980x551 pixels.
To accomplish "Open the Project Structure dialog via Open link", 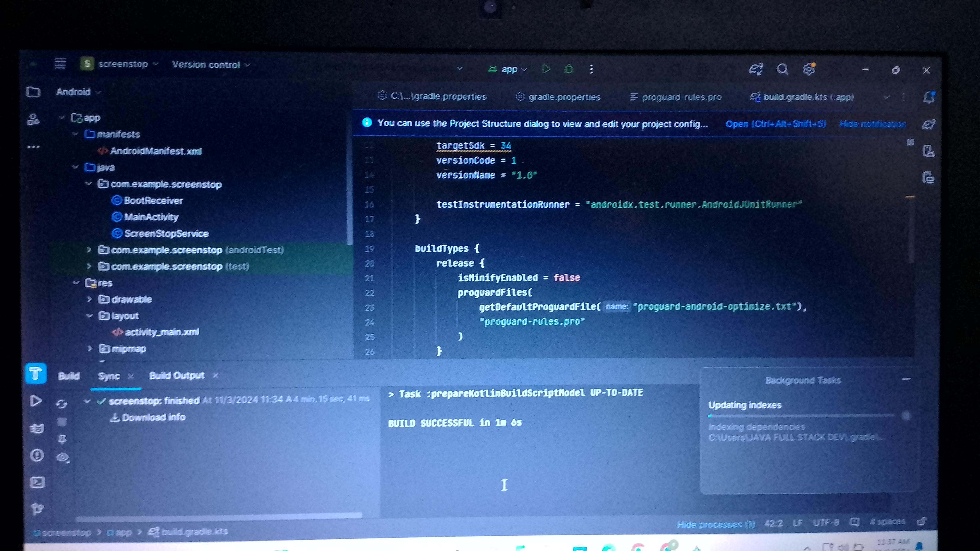I will (776, 124).
